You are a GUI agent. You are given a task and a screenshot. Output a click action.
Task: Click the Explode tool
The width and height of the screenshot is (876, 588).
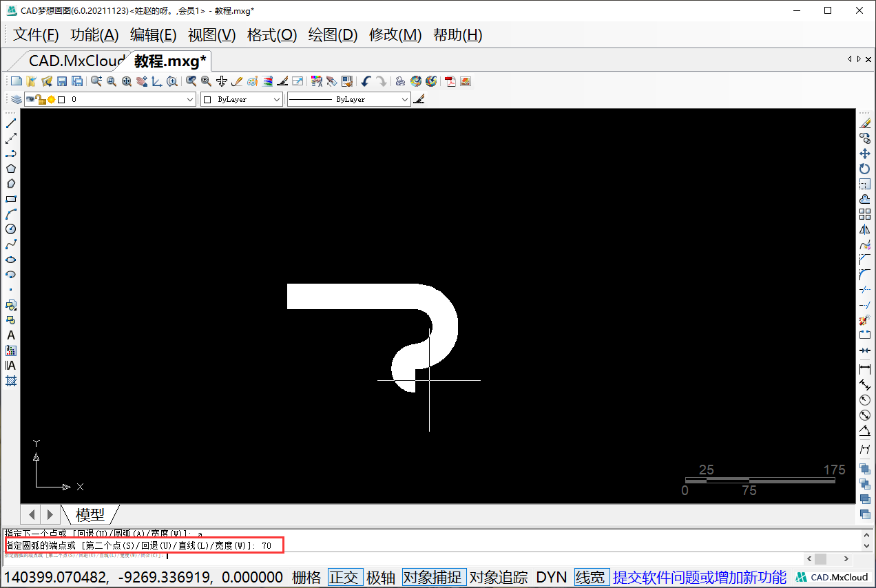pos(865,320)
